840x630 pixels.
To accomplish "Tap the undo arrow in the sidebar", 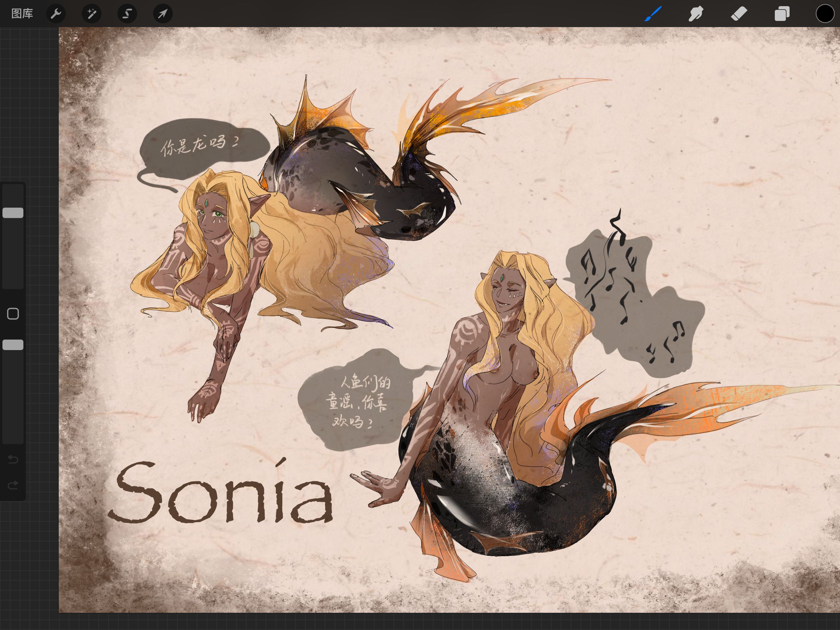I will point(13,460).
